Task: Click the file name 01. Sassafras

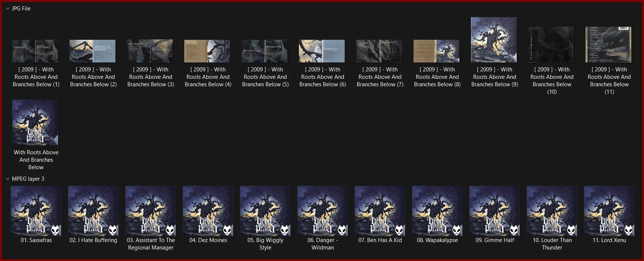Action: pos(36,240)
